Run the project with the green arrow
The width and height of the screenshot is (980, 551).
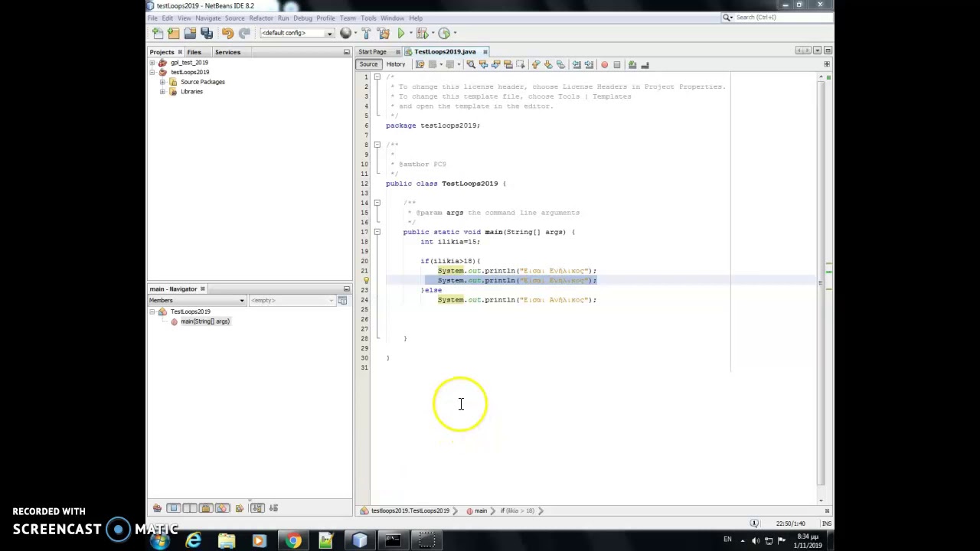400,33
